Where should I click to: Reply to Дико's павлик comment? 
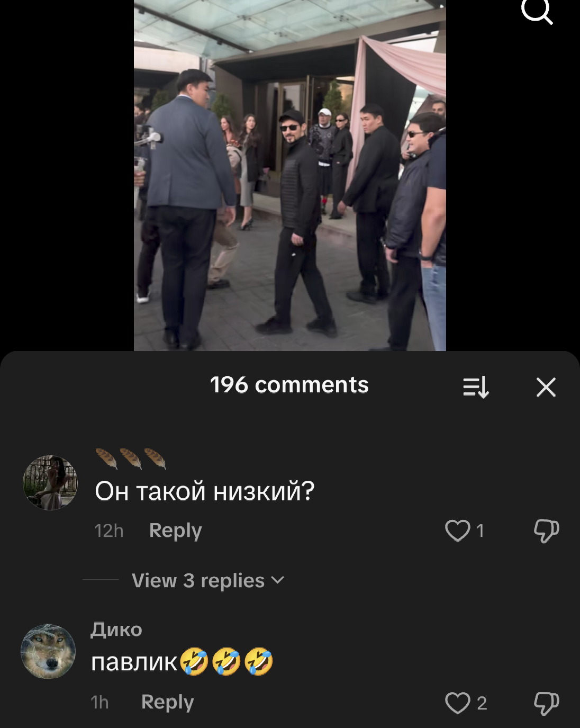pyautogui.click(x=168, y=702)
